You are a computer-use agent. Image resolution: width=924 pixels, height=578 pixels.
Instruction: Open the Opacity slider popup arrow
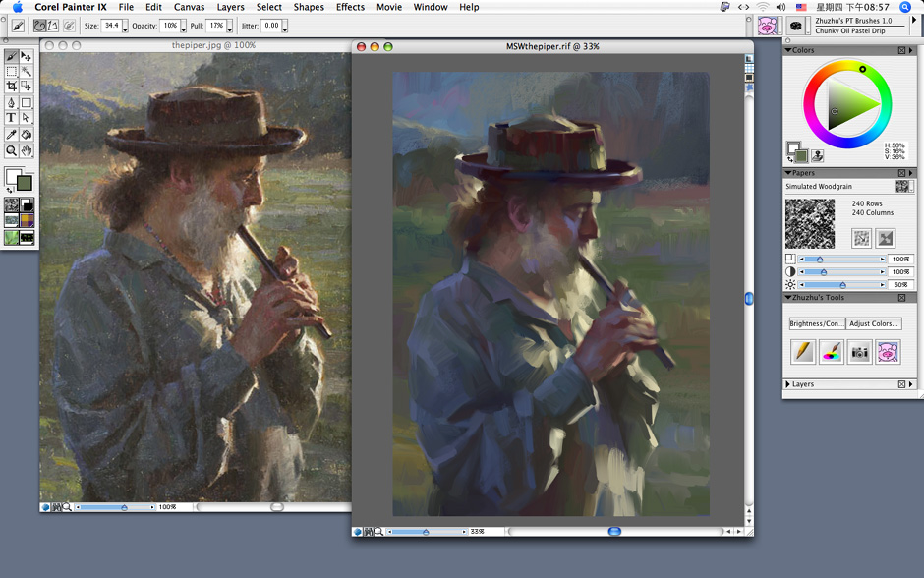pyautogui.click(x=183, y=26)
